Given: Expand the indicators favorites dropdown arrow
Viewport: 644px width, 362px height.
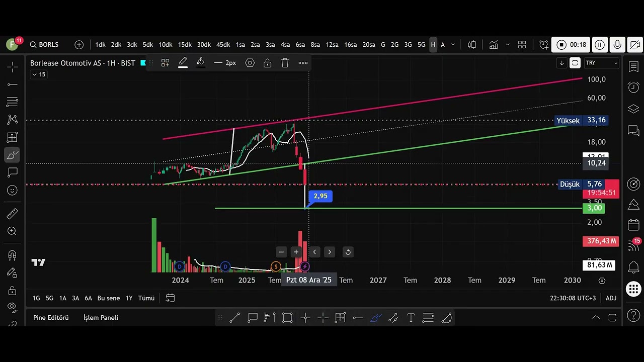Looking at the screenshot, I should pos(507,45).
